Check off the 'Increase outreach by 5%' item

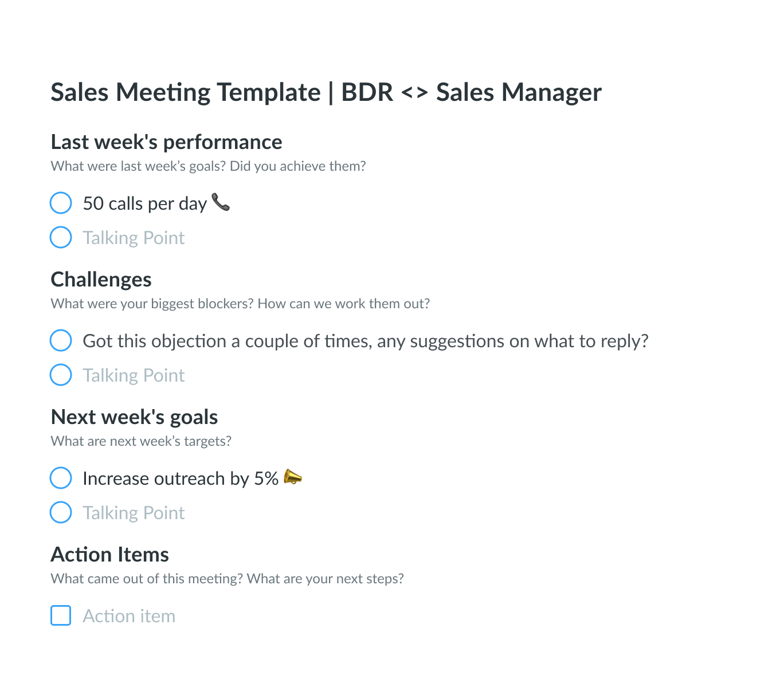pyautogui.click(x=61, y=478)
